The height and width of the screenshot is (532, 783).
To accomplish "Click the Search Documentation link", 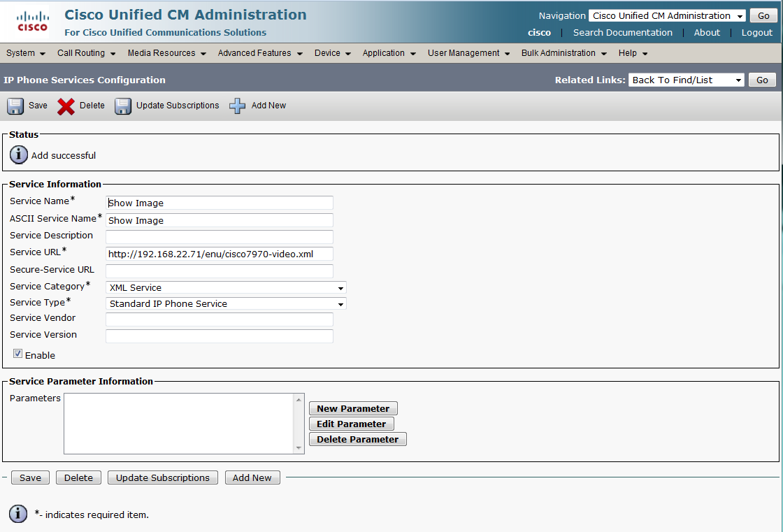I will pyautogui.click(x=622, y=33).
